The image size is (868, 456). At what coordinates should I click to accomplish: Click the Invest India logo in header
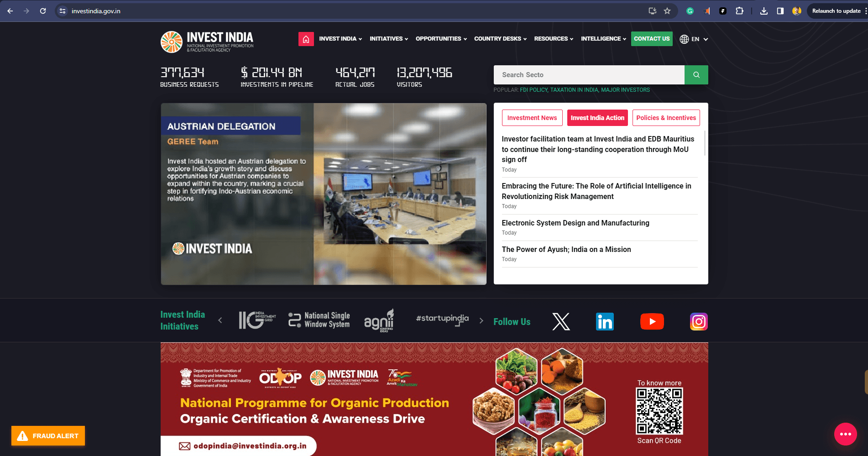[207, 42]
